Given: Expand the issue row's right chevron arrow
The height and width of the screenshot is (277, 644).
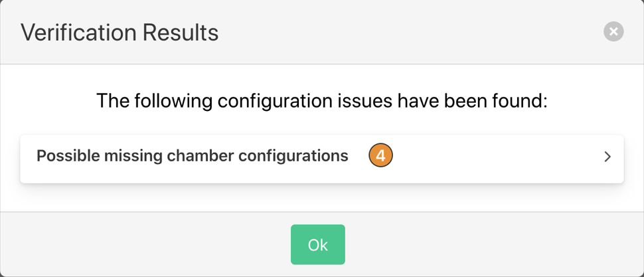Looking at the screenshot, I should coord(607,157).
